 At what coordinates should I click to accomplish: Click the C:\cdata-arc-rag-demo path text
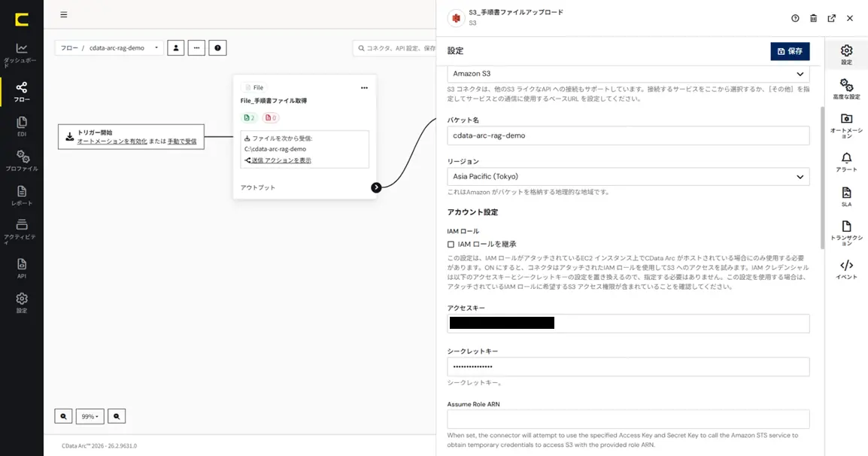click(x=275, y=149)
